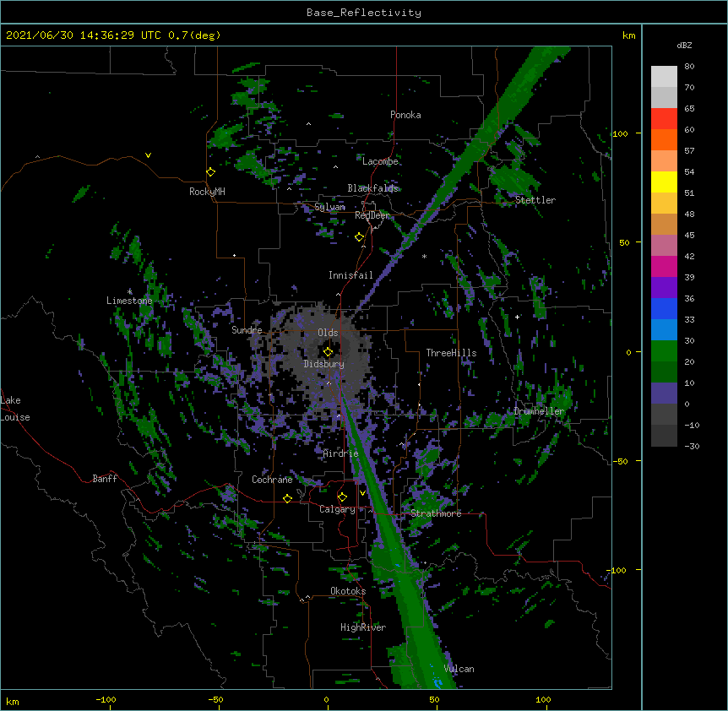Click the ThreeHills city label
728x711 pixels.
(x=451, y=353)
